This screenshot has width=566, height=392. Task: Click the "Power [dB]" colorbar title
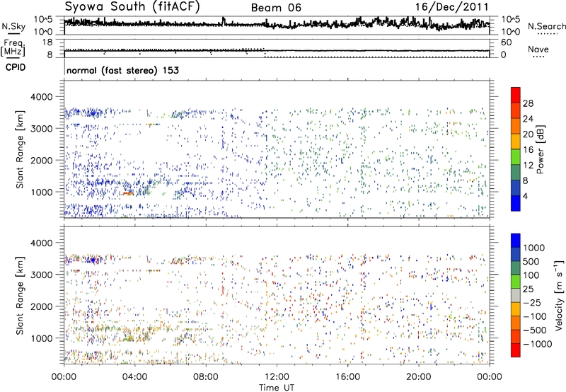(x=540, y=149)
